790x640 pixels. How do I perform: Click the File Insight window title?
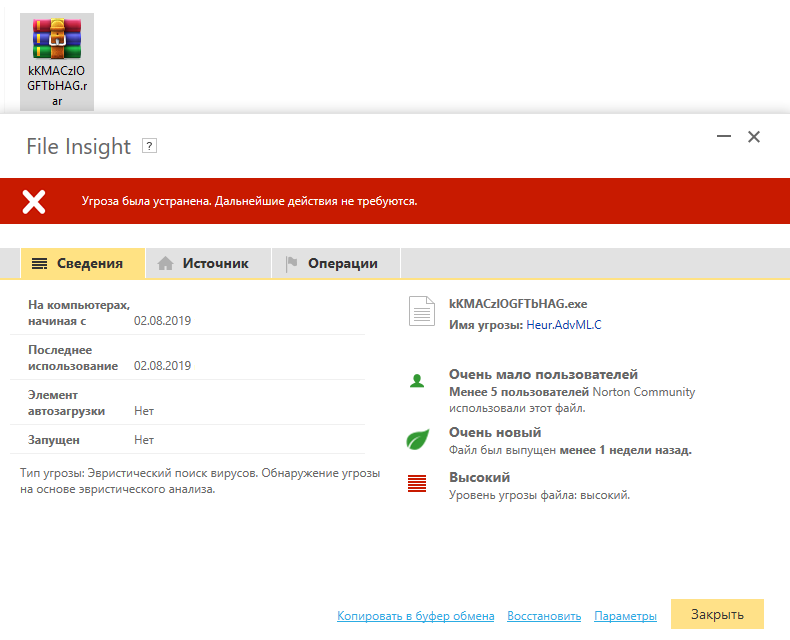79,147
